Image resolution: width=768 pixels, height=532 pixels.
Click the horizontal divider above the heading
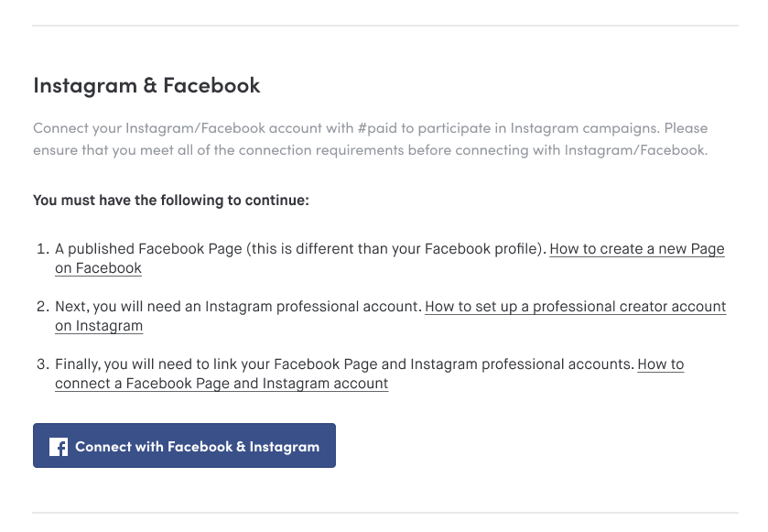click(x=385, y=26)
